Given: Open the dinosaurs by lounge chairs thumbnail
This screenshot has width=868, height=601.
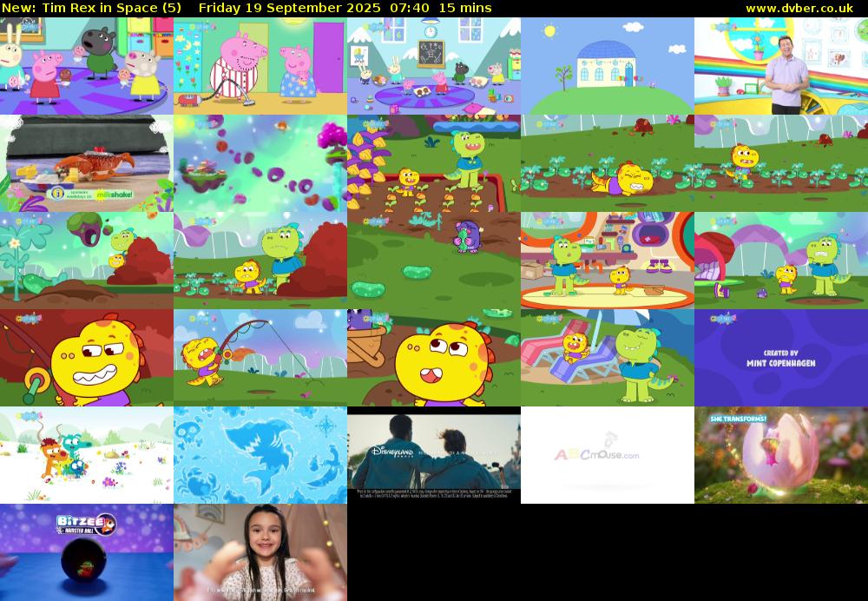Looking at the screenshot, I should pyautogui.click(x=607, y=358).
